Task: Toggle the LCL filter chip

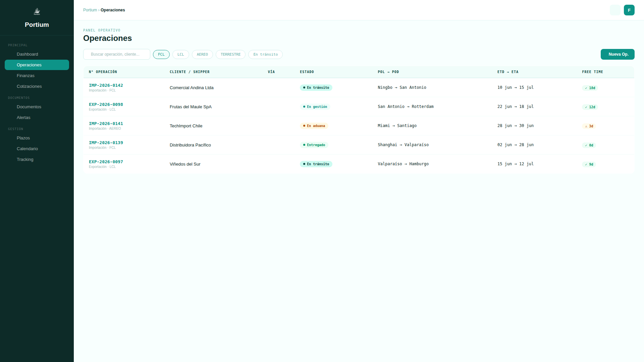Action: tap(181, 54)
